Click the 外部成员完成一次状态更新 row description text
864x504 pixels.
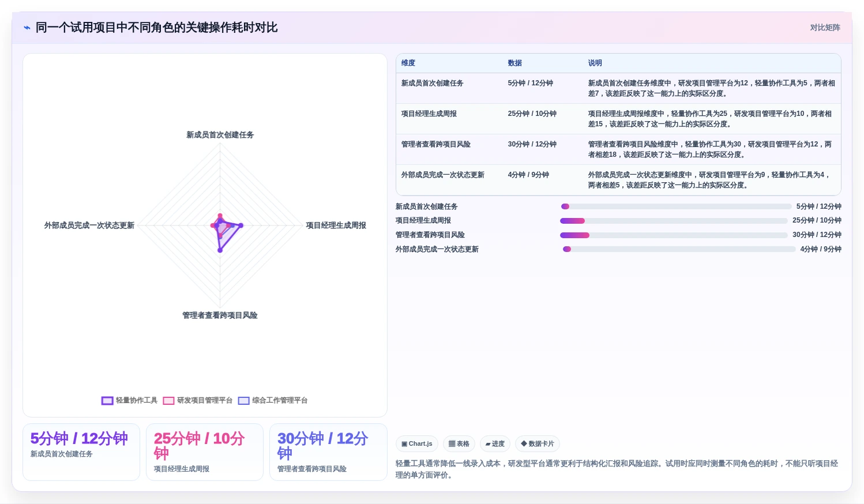708,180
